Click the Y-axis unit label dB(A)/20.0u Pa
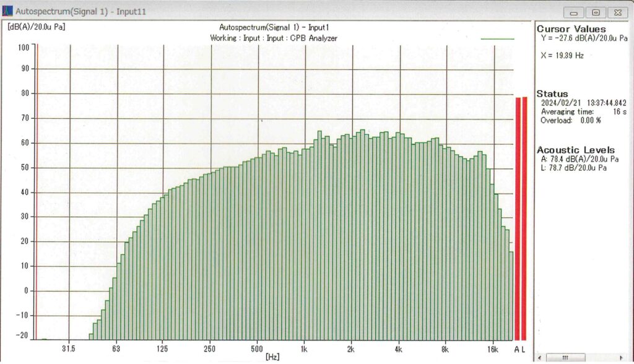Viewport: 634px width, 364px height. [x=36, y=27]
